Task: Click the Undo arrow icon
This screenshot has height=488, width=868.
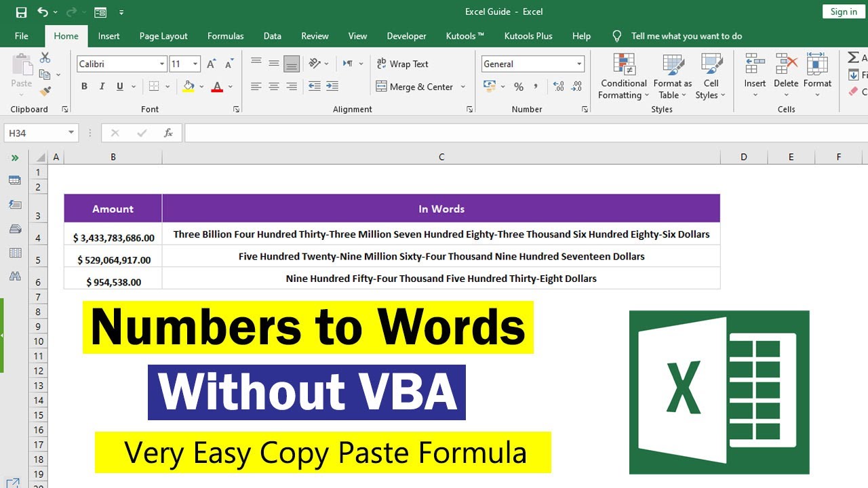Action: (43, 12)
